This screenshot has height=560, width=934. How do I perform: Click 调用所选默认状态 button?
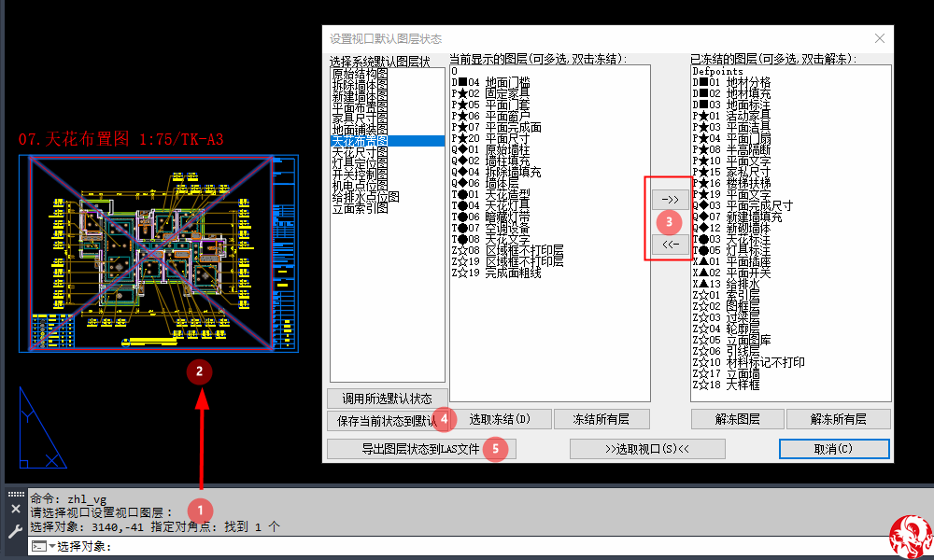pyautogui.click(x=388, y=399)
